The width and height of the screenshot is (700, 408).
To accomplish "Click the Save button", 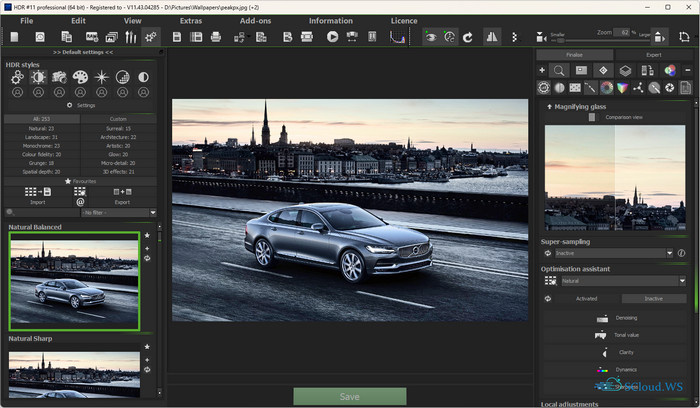I will click(x=349, y=397).
